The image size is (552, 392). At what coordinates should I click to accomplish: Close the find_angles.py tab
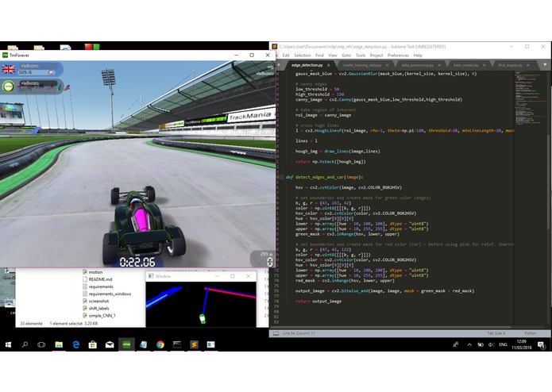527,65
